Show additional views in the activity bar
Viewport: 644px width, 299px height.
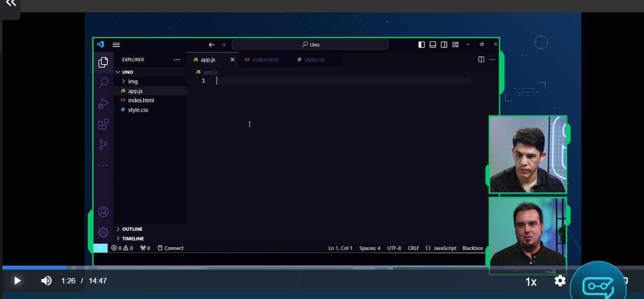[103, 166]
